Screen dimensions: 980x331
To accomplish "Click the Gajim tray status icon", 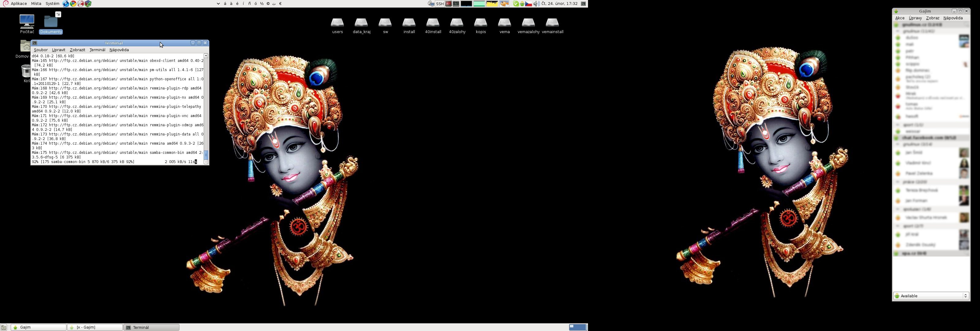I will tap(522, 4).
